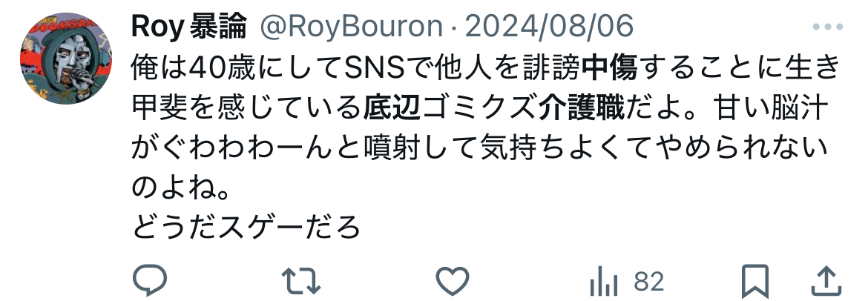
Task: Open the share arrow icon
Action: [x=826, y=281]
